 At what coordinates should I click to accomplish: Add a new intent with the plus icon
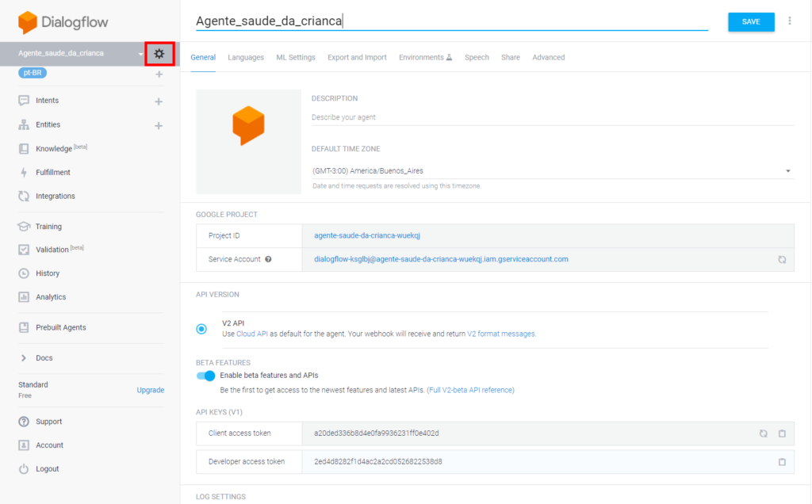point(159,101)
